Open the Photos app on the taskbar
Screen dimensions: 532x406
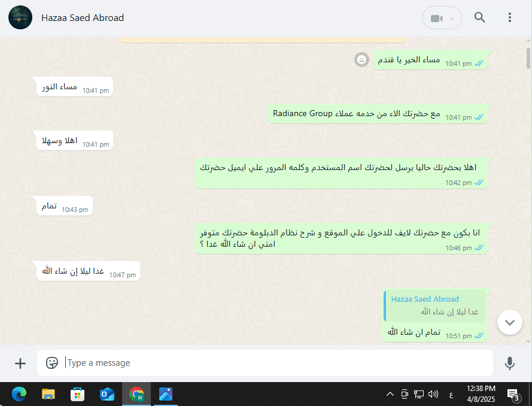[166, 394]
